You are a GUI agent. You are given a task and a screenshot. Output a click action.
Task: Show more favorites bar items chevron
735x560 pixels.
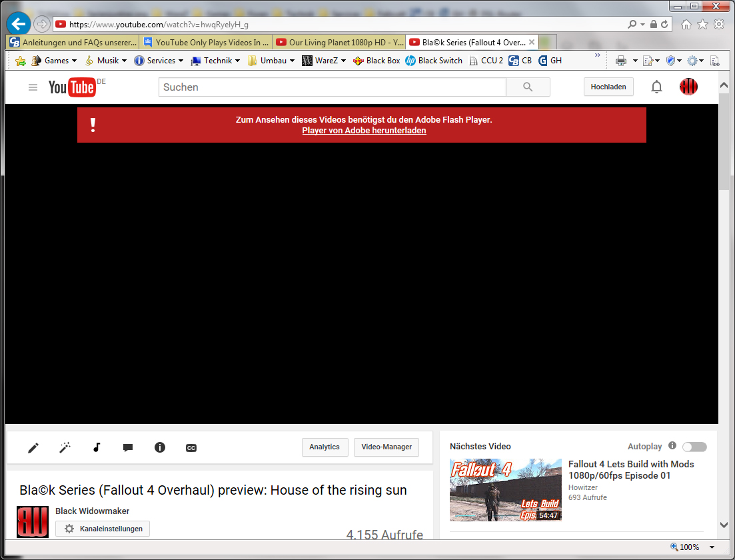(x=597, y=55)
